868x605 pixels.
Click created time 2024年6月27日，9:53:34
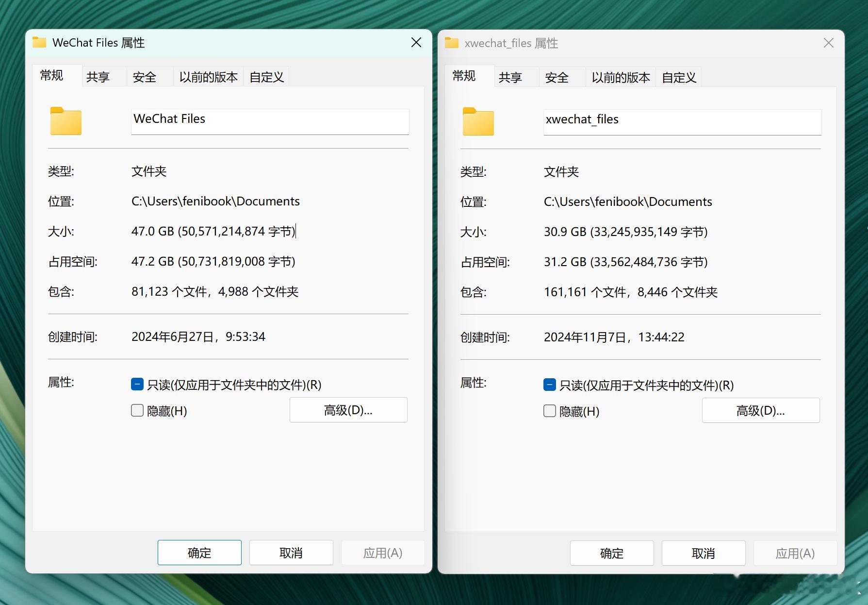pyautogui.click(x=198, y=336)
